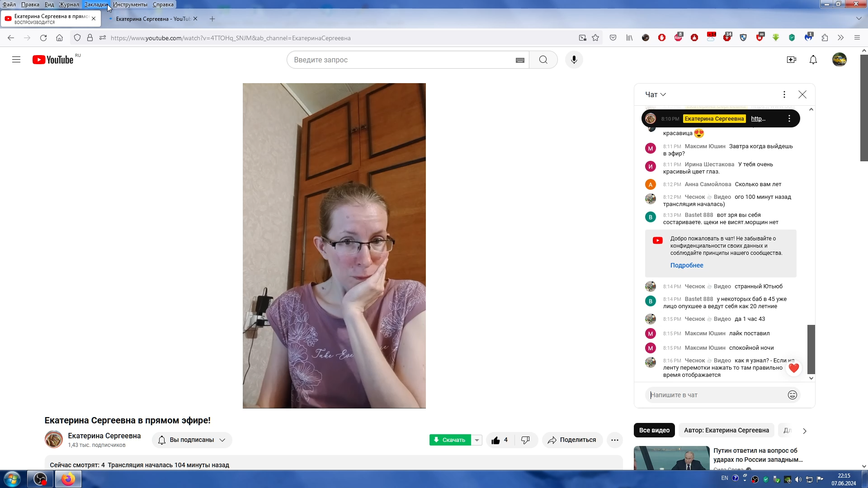Click the dislike button on the video

pos(525,440)
